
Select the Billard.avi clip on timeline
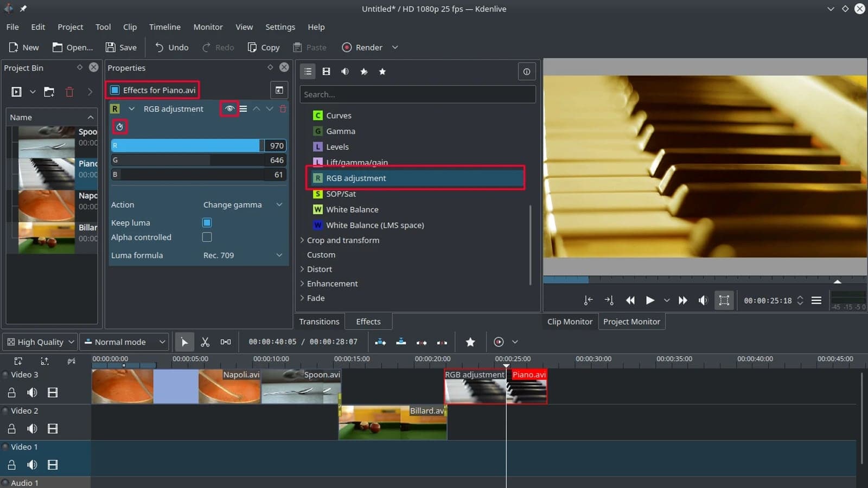click(x=393, y=422)
